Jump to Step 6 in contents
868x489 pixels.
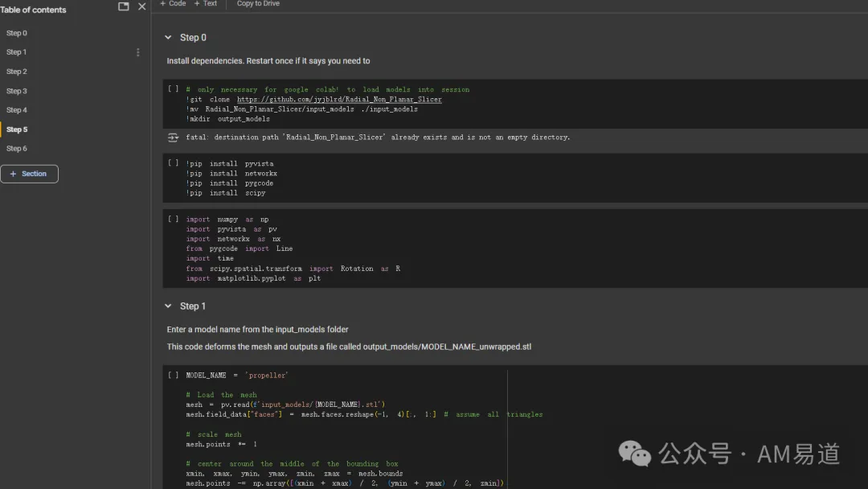(x=17, y=149)
